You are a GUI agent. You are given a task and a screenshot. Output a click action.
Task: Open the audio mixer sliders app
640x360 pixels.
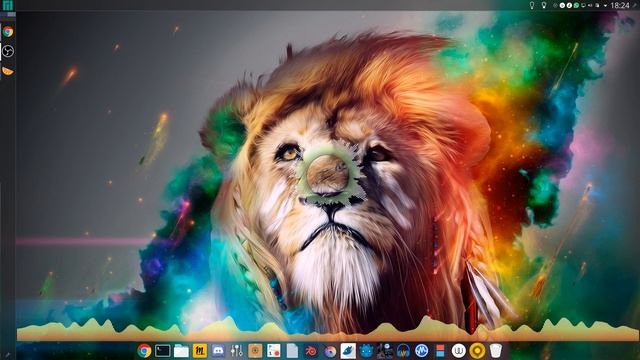click(x=237, y=351)
